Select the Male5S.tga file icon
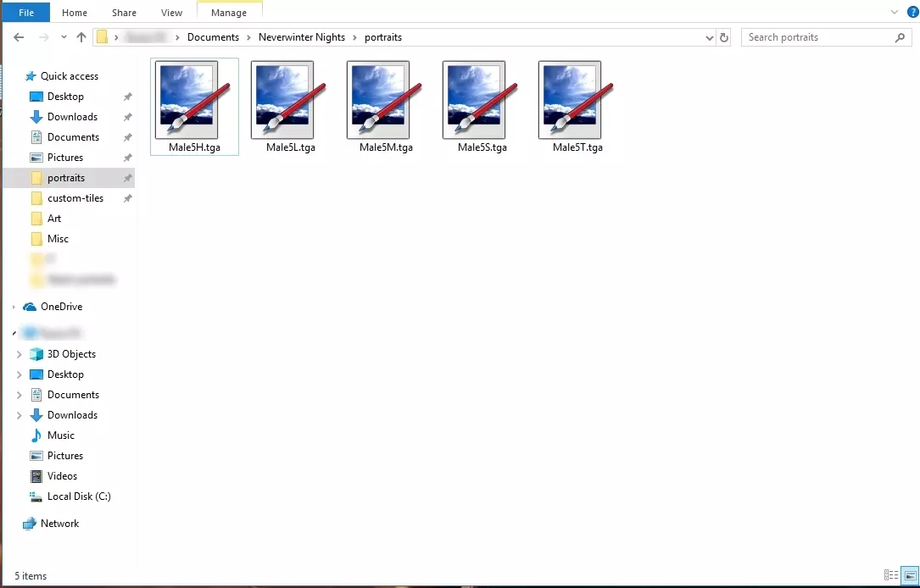The image size is (920, 588). coord(482,100)
